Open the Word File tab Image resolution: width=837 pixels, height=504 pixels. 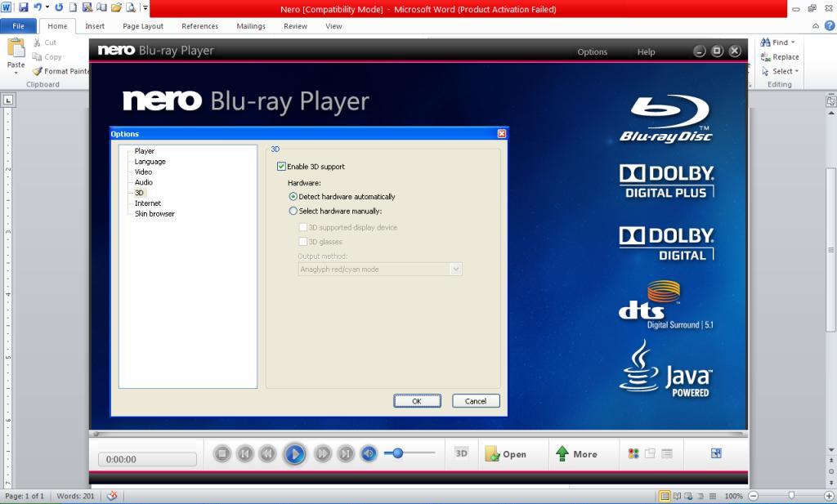click(x=18, y=26)
